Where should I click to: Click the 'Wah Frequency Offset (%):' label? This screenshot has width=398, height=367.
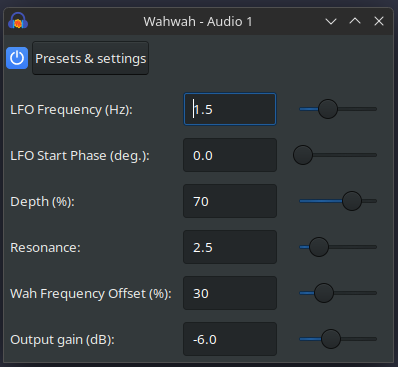tap(91, 294)
